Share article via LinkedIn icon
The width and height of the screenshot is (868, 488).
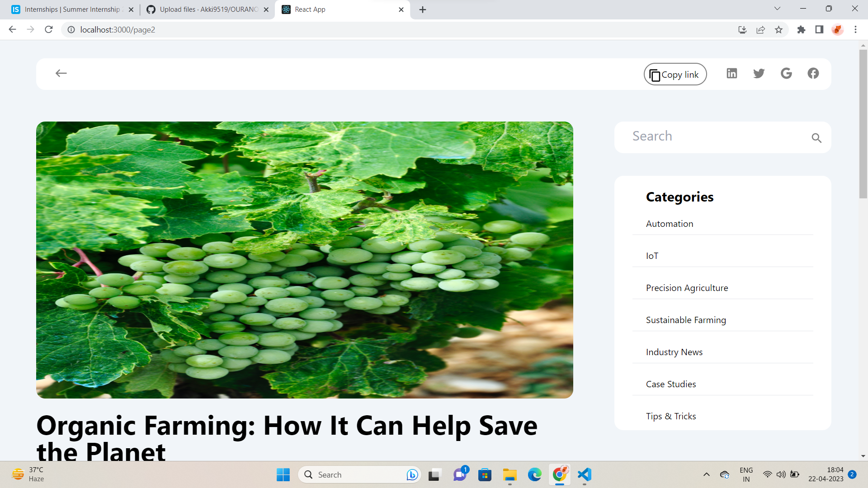731,73
